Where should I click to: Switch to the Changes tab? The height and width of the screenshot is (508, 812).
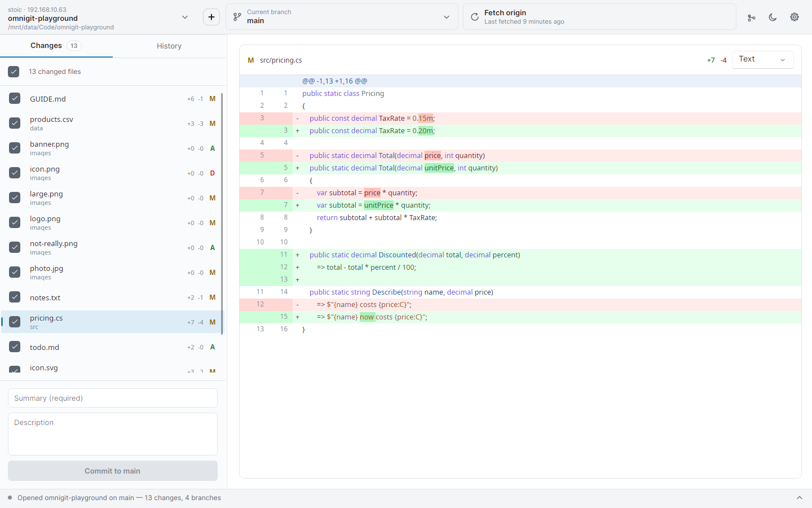click(56, 46)
